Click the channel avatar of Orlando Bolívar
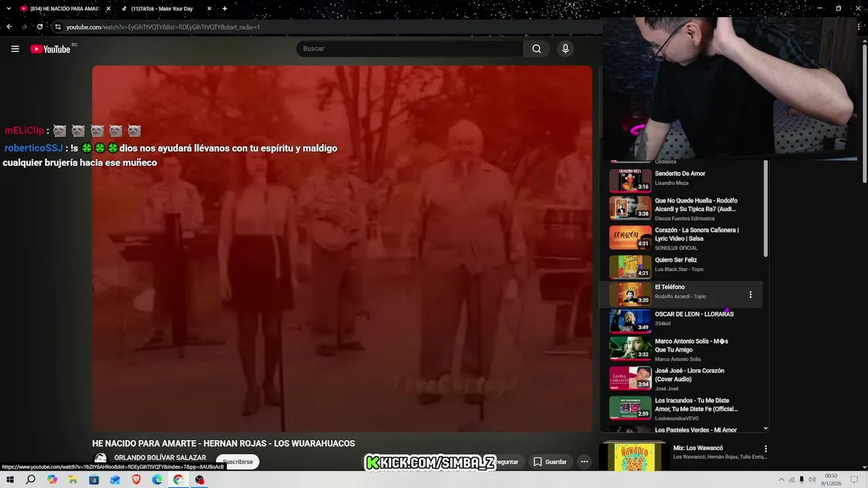 [100, 460]
